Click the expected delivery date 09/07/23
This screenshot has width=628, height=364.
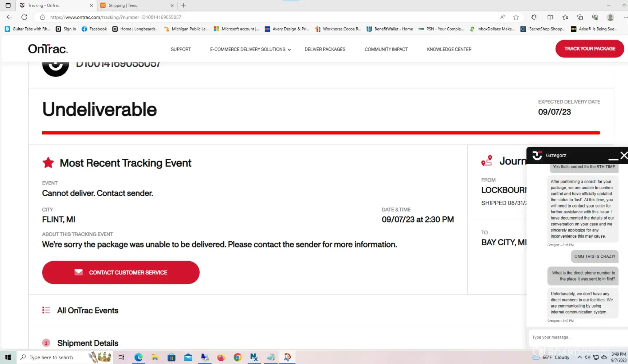pyautogui.click(x=554, y=112)
